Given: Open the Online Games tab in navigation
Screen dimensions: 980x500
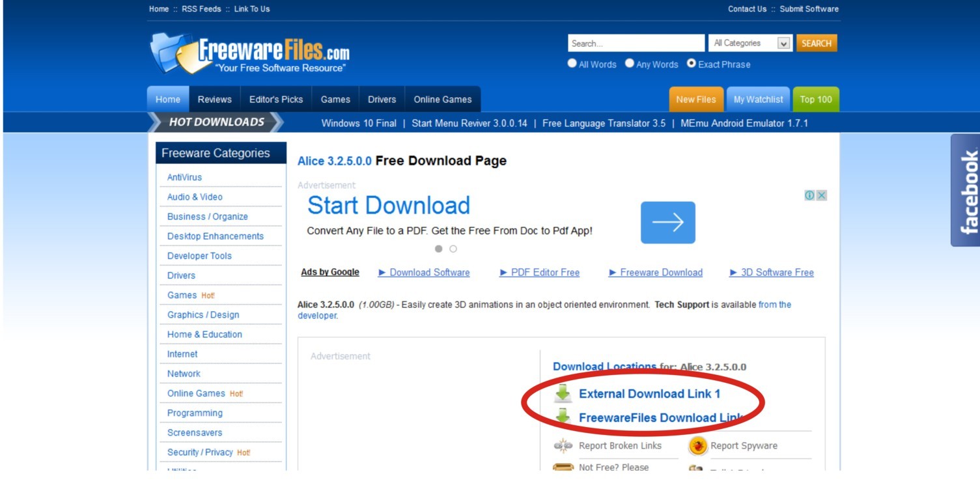Looking at the screenshot, I should pos(443,100).
